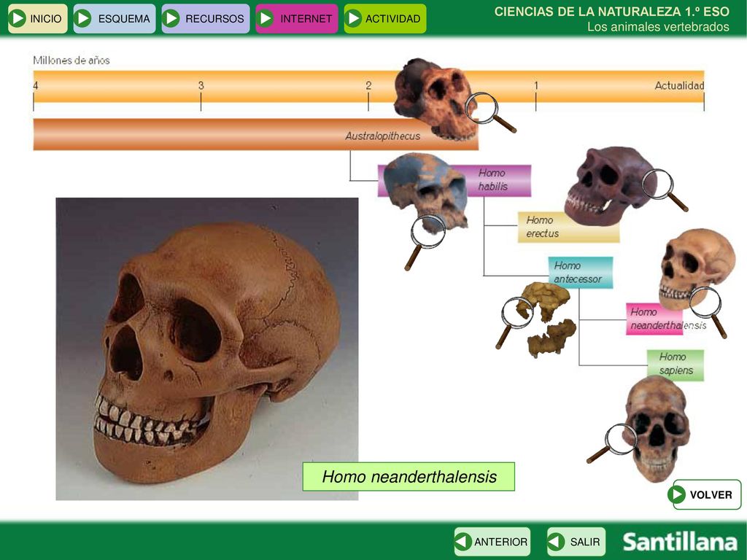Click the green Homo sapiens label
This screenshot has width=747, height=560.
point(675,365)
